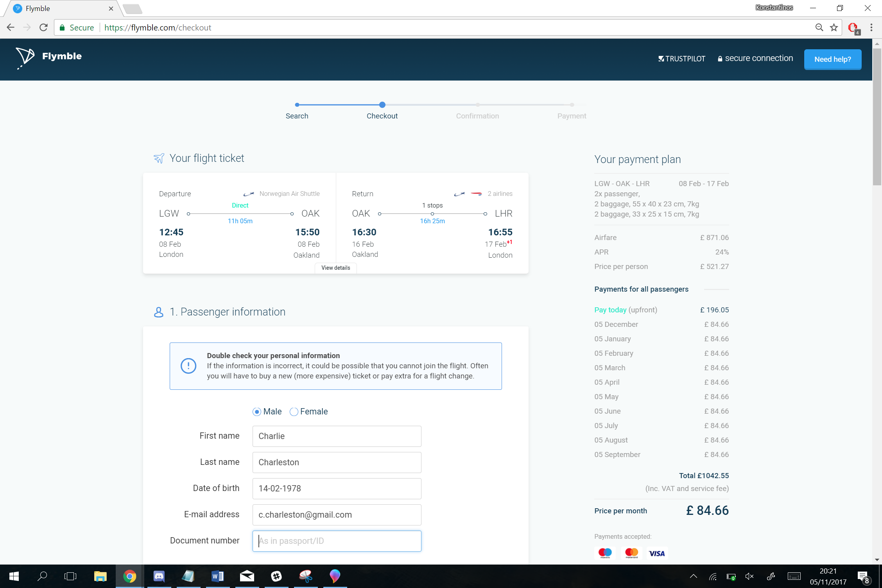The height and width of the screenshot is (588, 882).
Task: Open the network Wi-Fi tray icon
Action: point(713,576)
